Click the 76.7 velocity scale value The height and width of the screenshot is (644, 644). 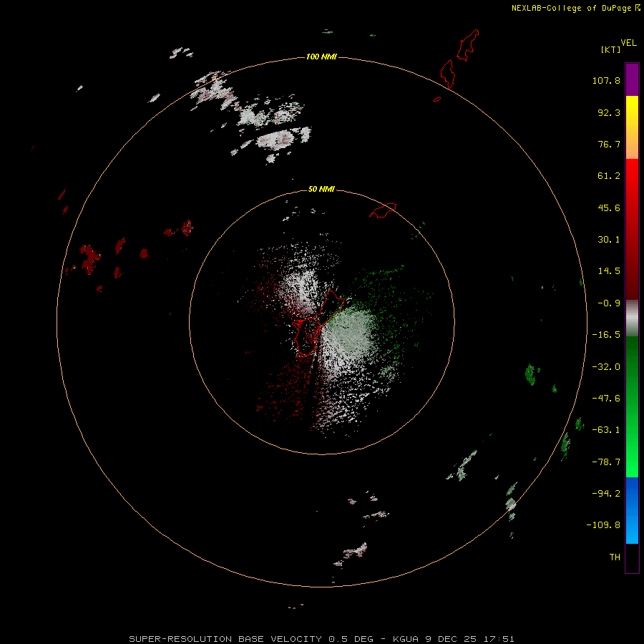[x=609, y=144]
